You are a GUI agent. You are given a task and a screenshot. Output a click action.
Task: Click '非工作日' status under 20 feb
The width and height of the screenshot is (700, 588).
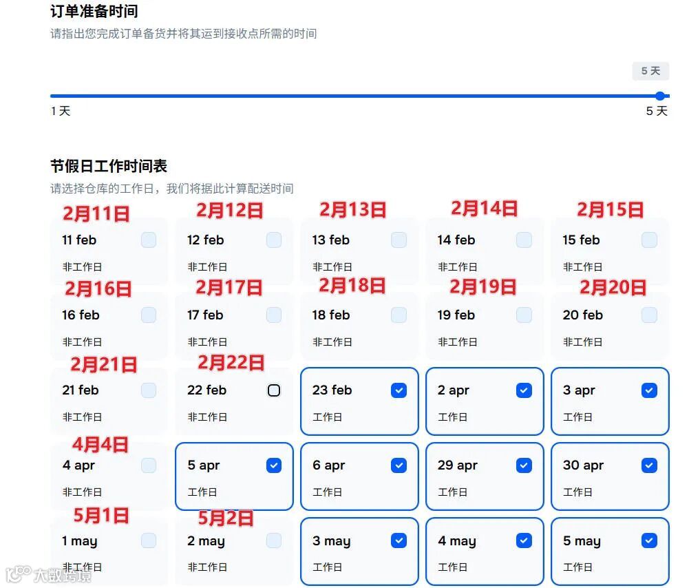[582, 342]
